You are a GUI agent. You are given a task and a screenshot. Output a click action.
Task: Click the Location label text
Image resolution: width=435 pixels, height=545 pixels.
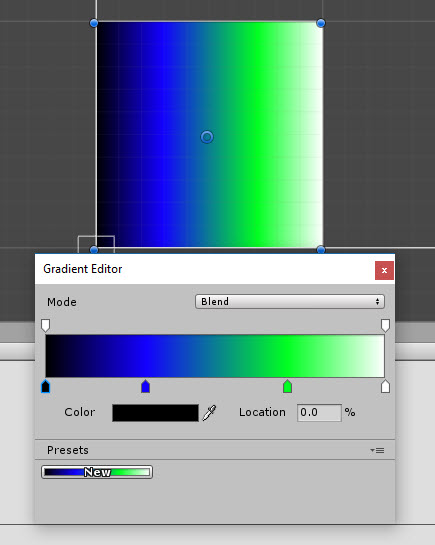click(x=262, y=412)
